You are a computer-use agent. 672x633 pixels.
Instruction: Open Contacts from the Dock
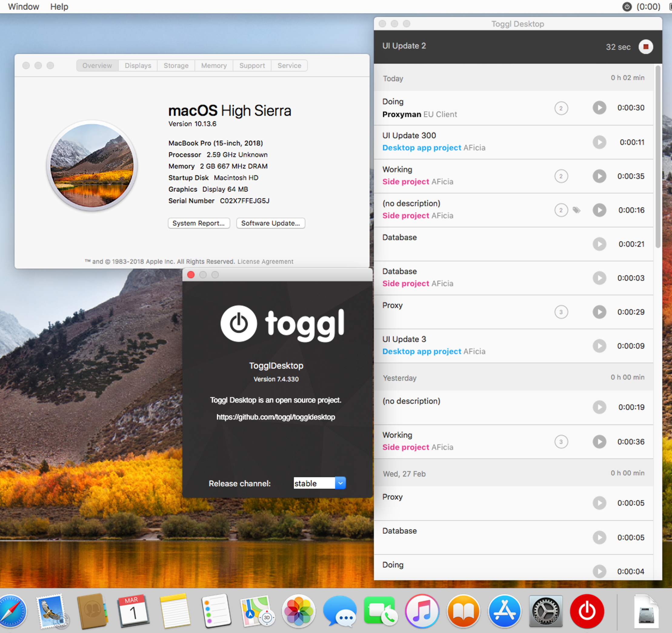(x=92, y=612)
